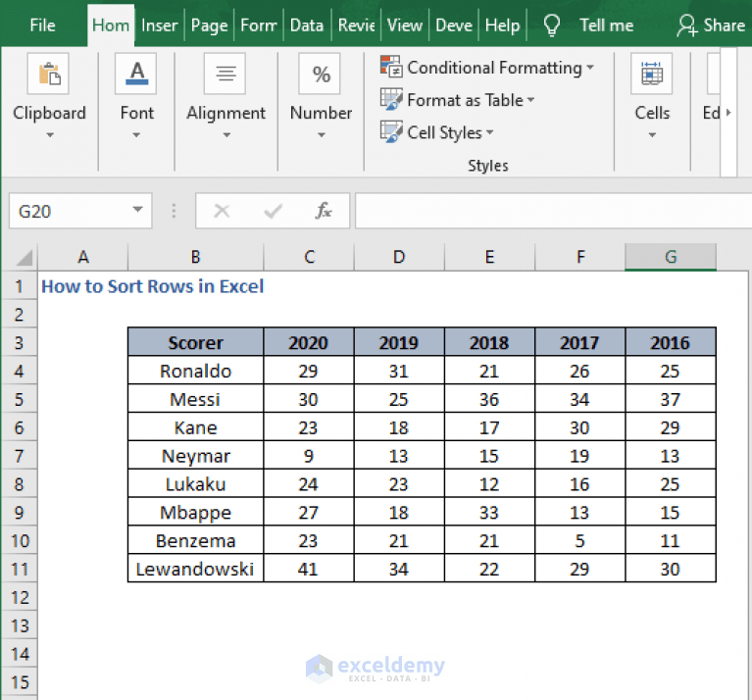The width and height of the screenshot is (752, 700).
Task: Switch to the Review tab
Action: [x=356, y=25]
